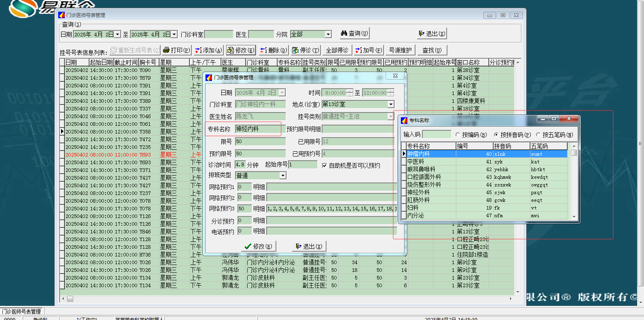Select 烧伤整形外科 in the specialty list

487,184
